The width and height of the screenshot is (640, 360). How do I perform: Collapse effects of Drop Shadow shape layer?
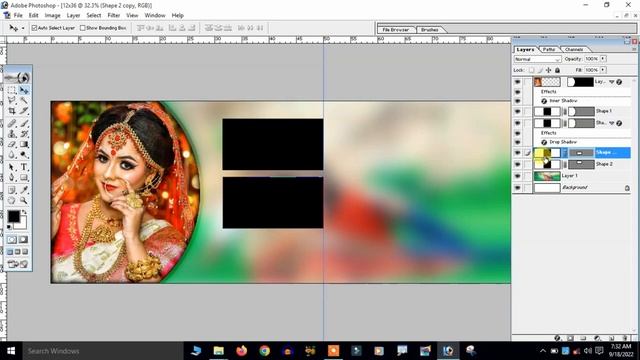(x=611, y=123)
